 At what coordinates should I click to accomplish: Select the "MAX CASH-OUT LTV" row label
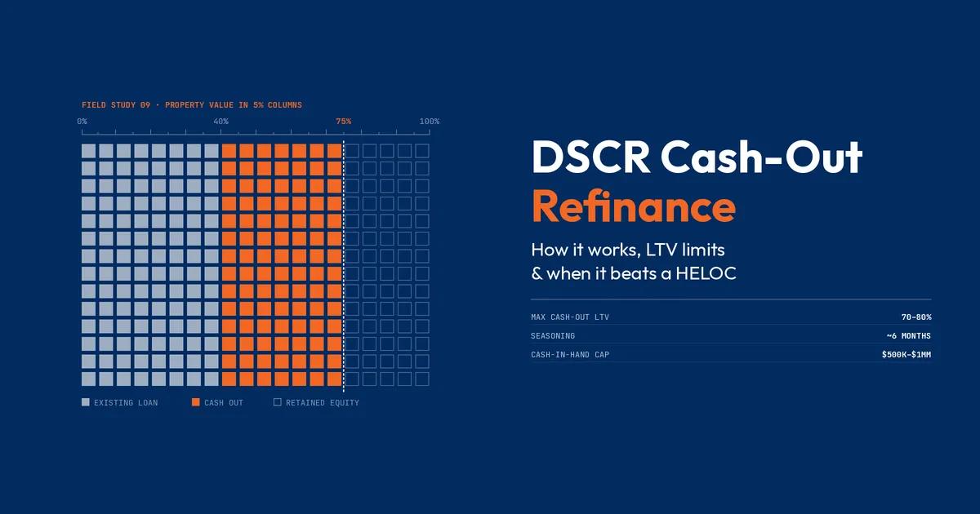point(570,317)
